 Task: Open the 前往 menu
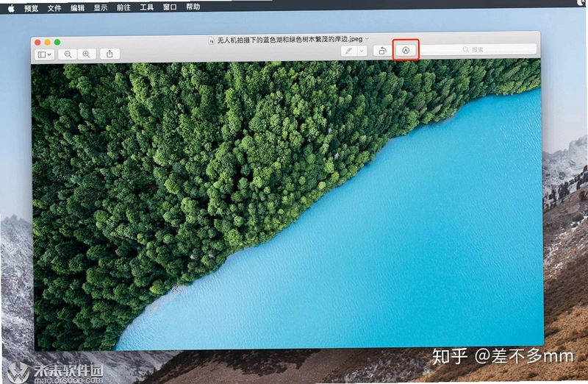click(123, 7)
